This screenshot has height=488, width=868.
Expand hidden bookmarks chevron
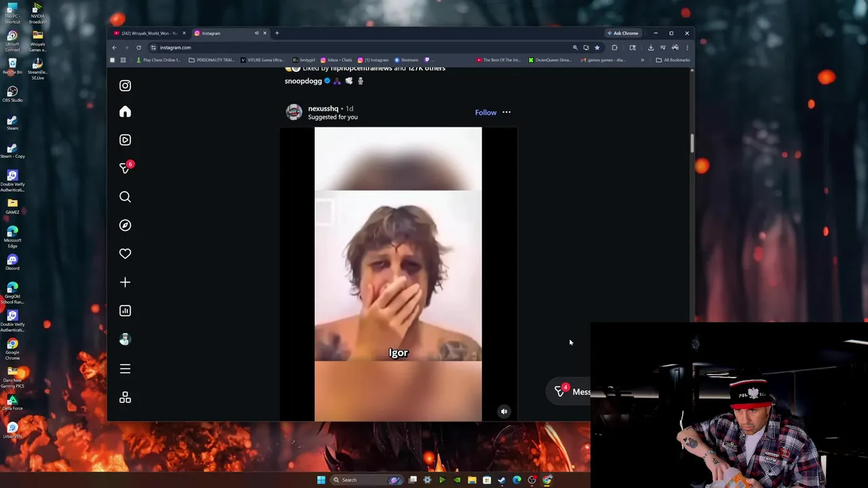point(642,60)
